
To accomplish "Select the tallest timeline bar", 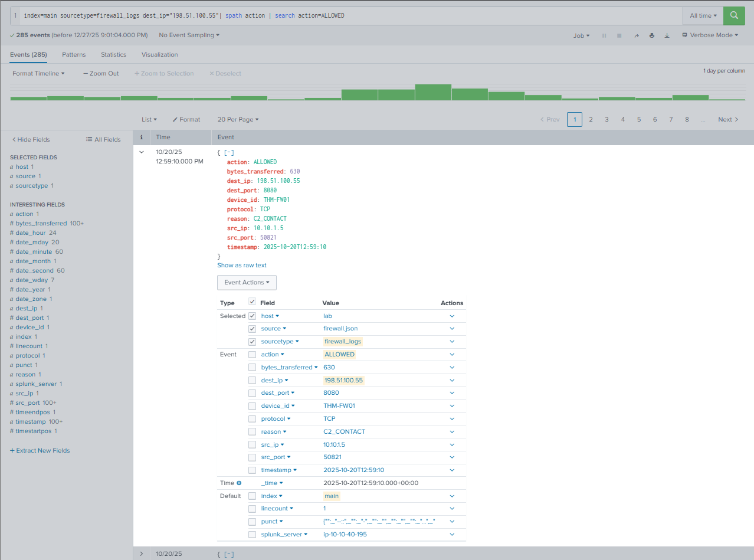I will pyautogui.click(x=432, y=92).
